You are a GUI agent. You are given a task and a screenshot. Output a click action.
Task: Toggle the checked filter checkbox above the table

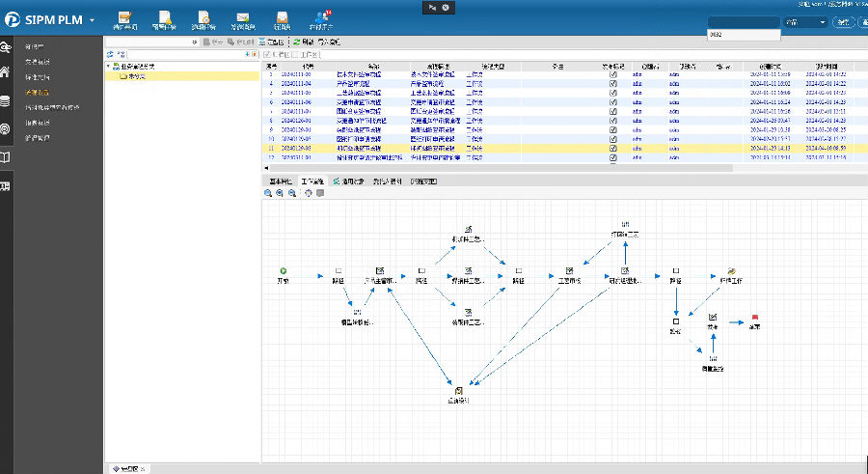(x=267, y=54)
